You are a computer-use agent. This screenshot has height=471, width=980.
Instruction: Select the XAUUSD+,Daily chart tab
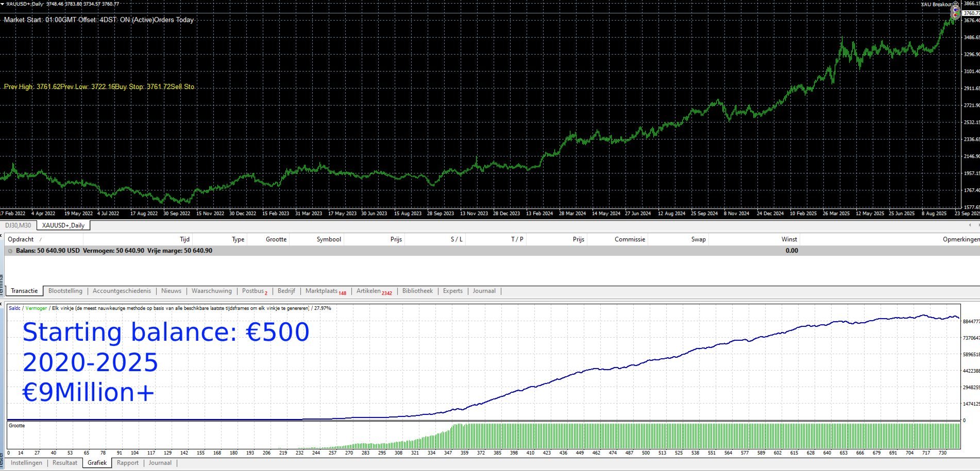(63, 225)
